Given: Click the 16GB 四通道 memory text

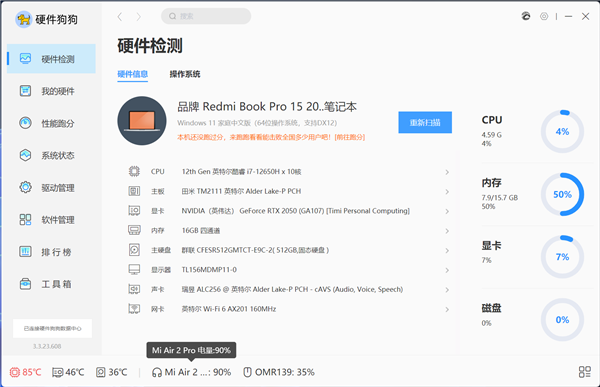Looking at the screenshot, I should (201, 230).
